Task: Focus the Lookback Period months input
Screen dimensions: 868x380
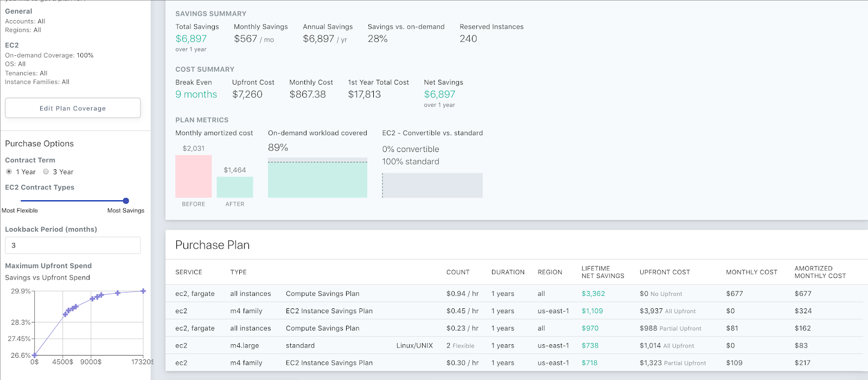Action: click(x=73, y=245)
